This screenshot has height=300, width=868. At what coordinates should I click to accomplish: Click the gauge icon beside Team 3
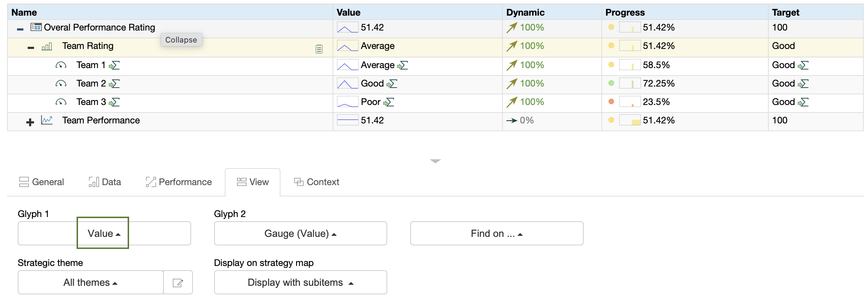pos(61,102)
